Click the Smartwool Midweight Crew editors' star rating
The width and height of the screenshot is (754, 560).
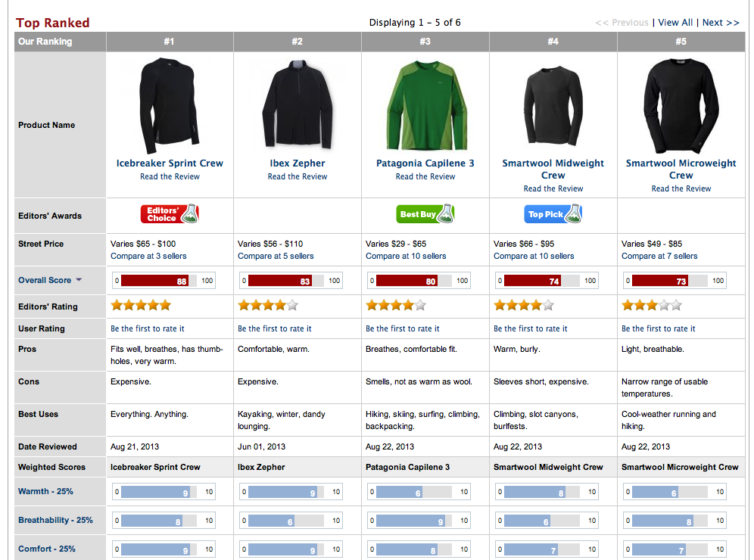click(524, 305)
